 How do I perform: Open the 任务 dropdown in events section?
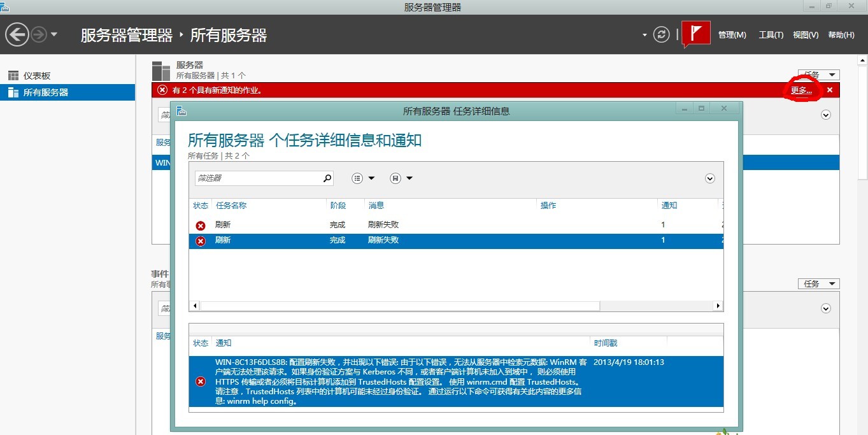(x=818, y=283)
